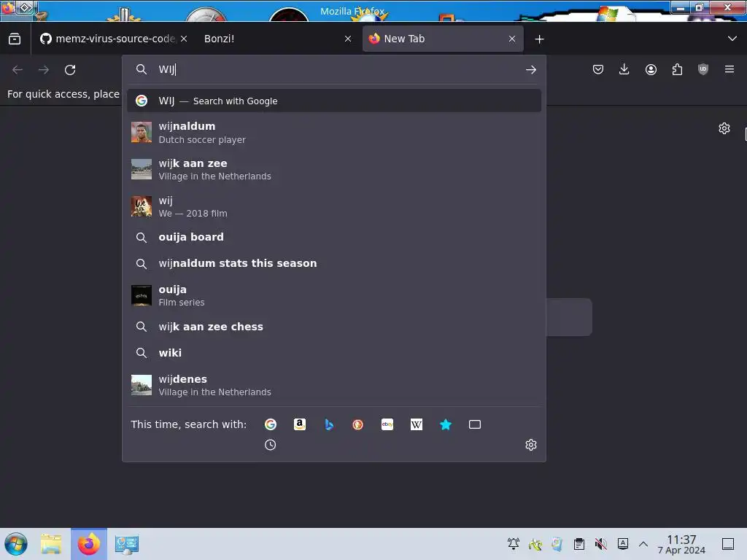Click the show desktop button
The width and height of the screenshot is (747, 560).
(728, 544)
